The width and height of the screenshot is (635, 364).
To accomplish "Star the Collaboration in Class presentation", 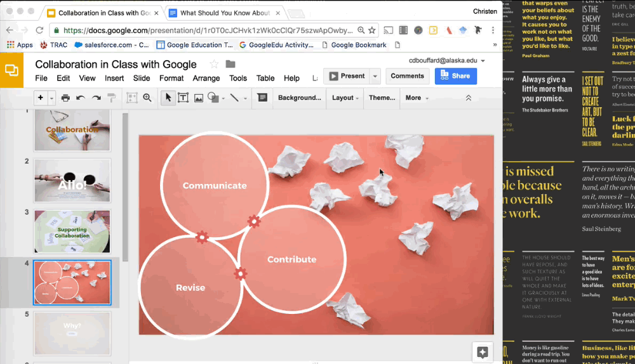I will [x=214, y=64].
